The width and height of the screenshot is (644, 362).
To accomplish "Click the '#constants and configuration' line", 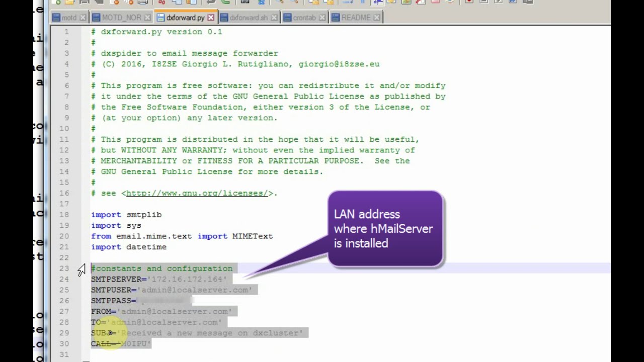I will pos(162,268).
